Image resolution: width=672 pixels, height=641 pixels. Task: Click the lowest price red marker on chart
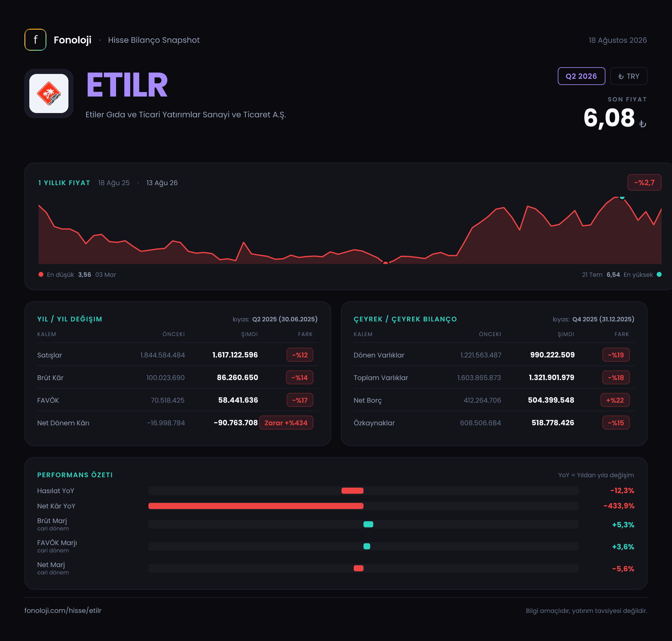[385, 263]
